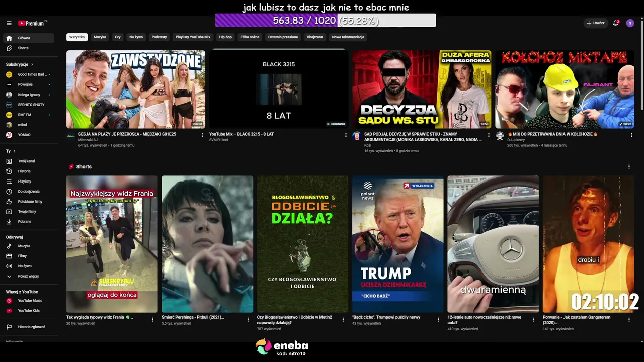Open options for Śmierć Pershinga short
The width and height of the screenshot is (644, 362).
coord(248,319)
